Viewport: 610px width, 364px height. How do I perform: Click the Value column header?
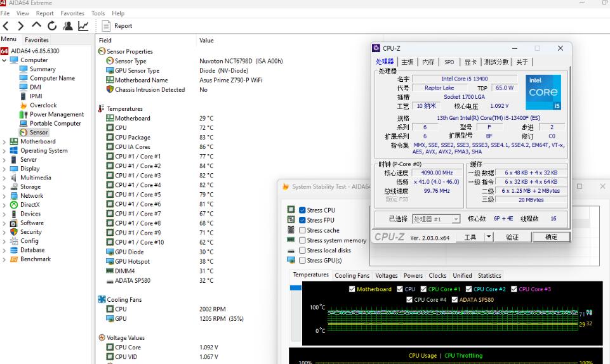pyautogui.click(x=206, y=41)
